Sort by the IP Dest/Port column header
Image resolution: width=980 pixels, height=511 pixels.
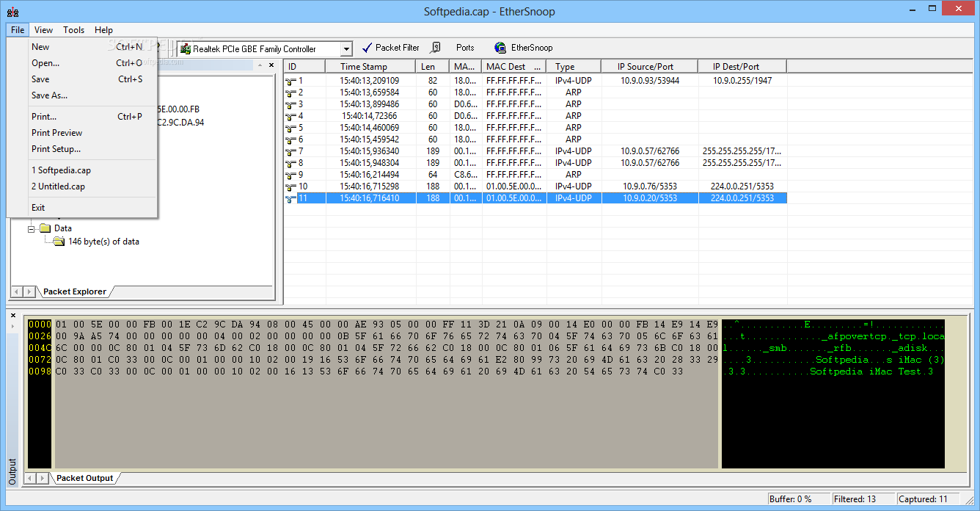point(742,67)
